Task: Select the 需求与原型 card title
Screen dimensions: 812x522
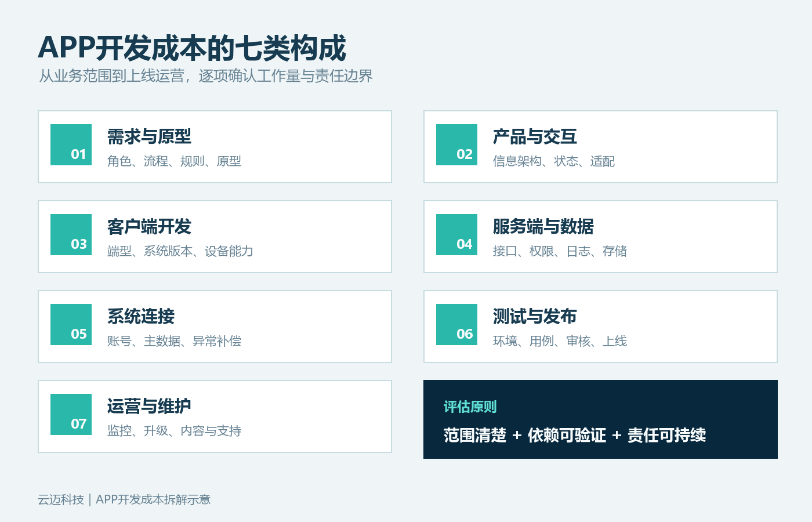Action: tap(149, 137)
